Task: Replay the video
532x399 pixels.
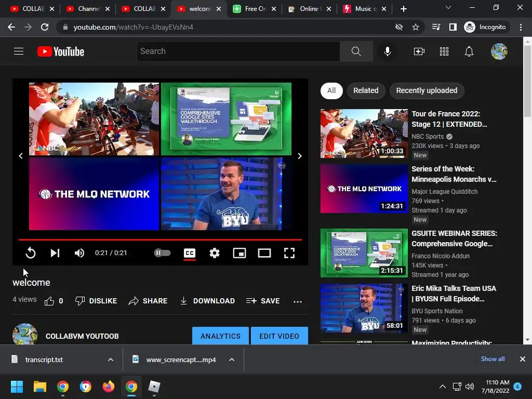Action: [x=31, y=253]
